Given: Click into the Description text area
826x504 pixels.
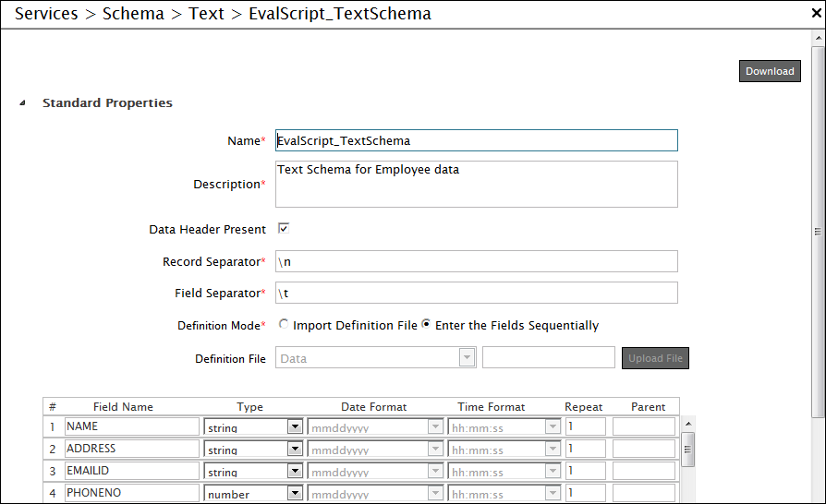Looking at the screenshot, I should pyautogui.click(x=477, y=185).
